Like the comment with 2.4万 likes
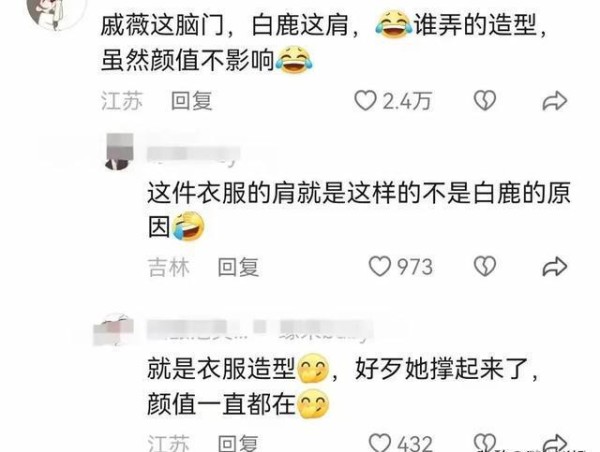The height and width of the screenshot is (452, 600). click(365, 101)
